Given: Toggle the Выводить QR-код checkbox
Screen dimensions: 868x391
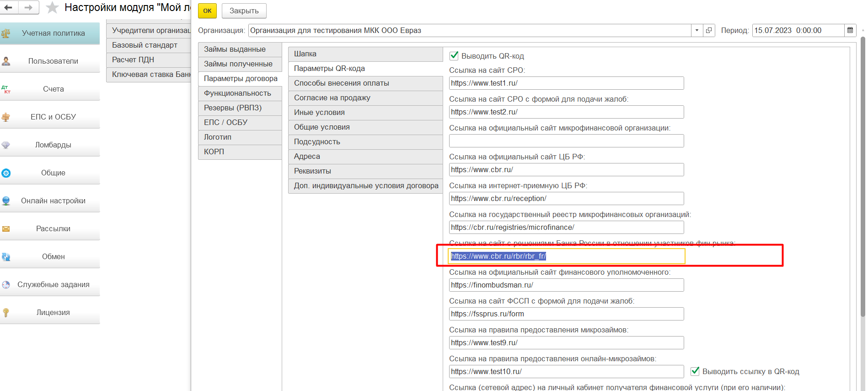Looking at the screenshot, I should click(x=454, y=56).
